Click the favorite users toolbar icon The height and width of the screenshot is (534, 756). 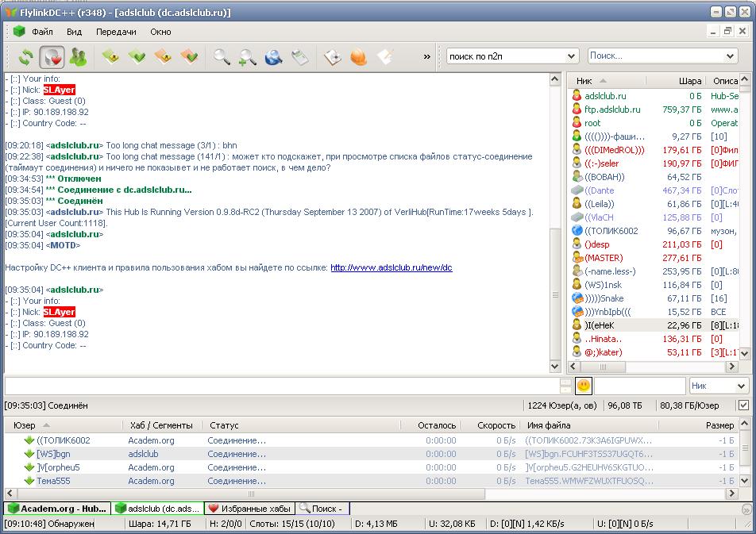(78, 56)
